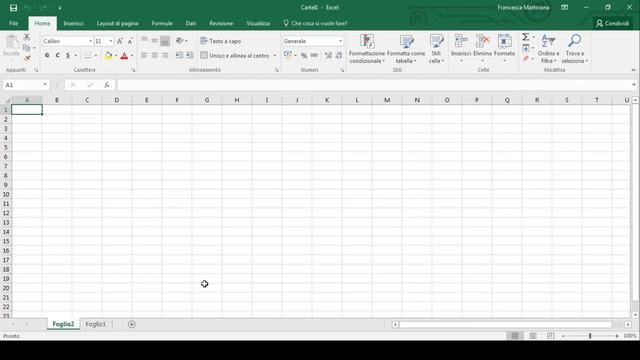Click the Copy icon in clipboard group
This screenshot has height=360, width=640.
(27, 48)
